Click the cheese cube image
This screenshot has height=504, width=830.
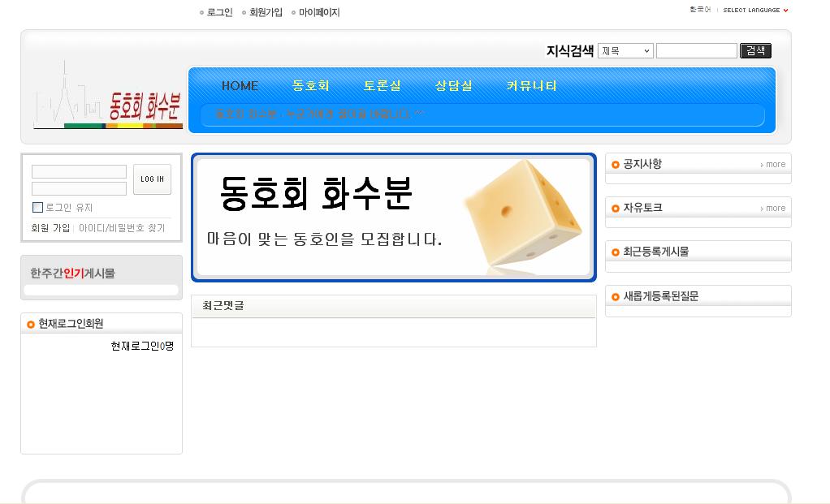coord(523,213)
